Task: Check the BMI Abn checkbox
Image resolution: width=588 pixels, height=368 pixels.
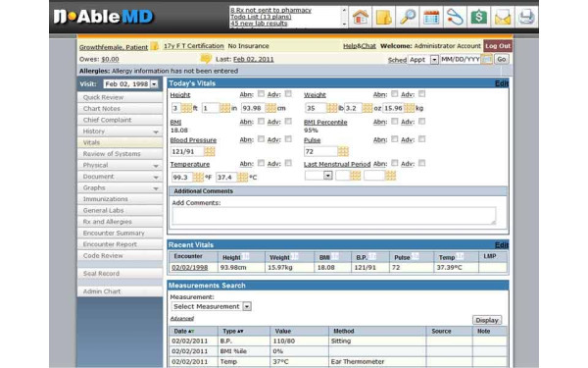Action: (x=261, y=121)
